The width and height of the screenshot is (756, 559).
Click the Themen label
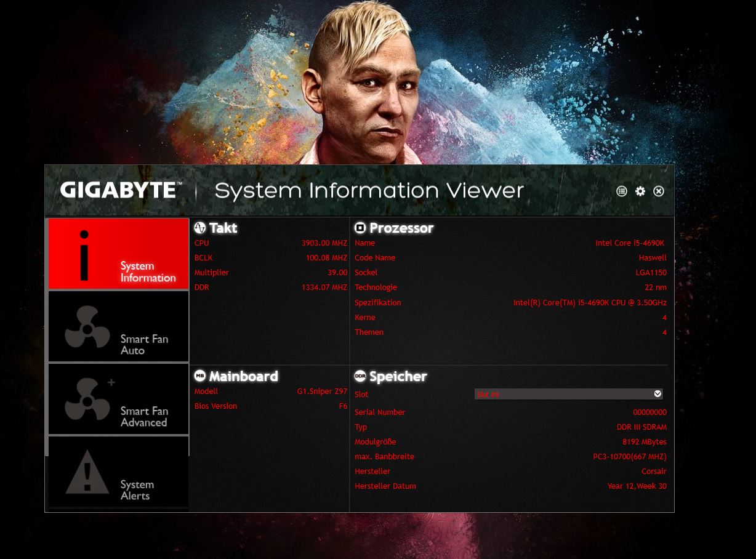tap(369, 332)
